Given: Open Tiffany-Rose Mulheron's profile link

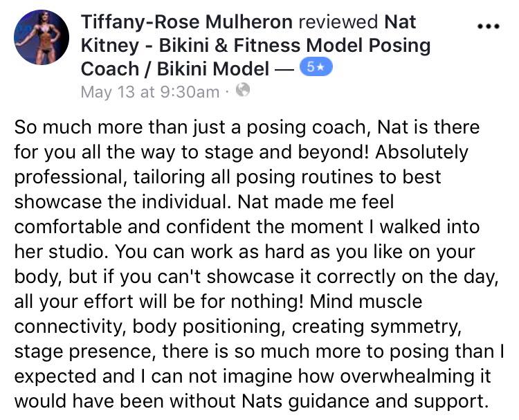Looking at the screenshot, I should (x=187, y=22).
